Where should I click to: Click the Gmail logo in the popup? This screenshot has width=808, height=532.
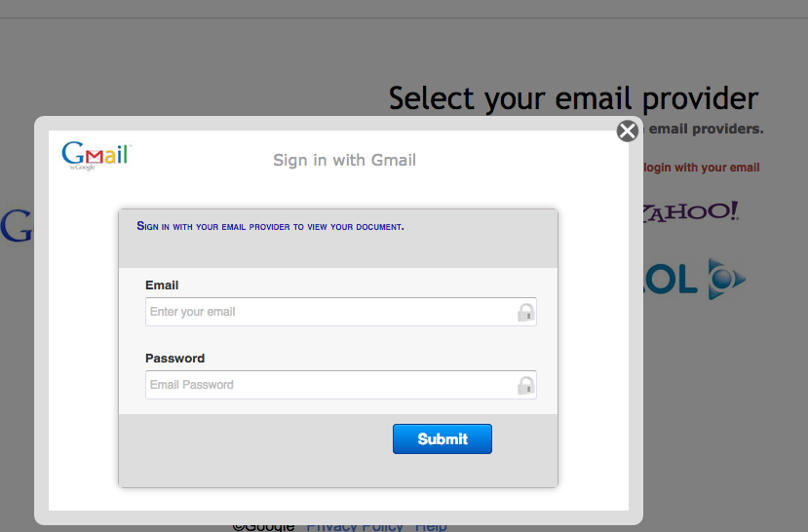coord(96,156)
